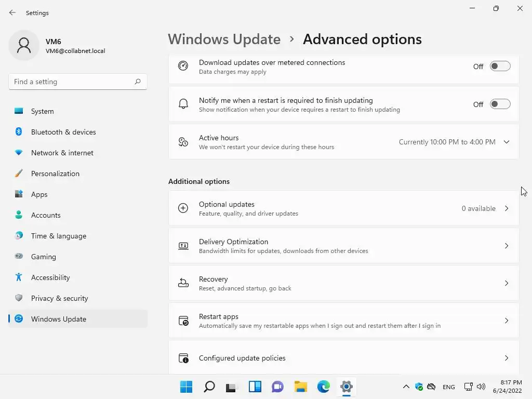The image size is (532, 399).
Task: Click the '0 available' optional updates text
Action: click(x=478, y=208)
